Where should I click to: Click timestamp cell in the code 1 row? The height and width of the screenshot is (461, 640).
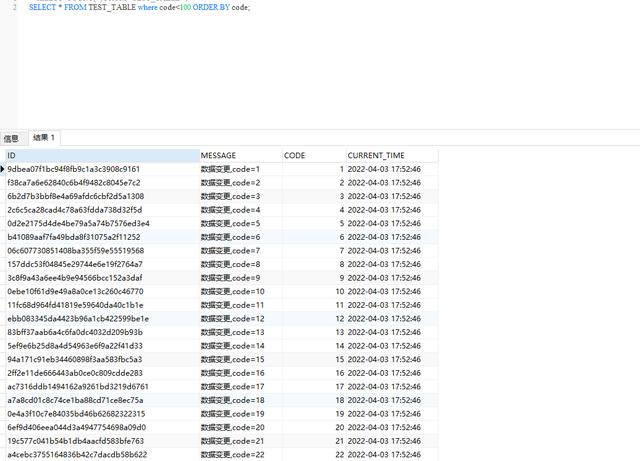click(x=392, y=169)
